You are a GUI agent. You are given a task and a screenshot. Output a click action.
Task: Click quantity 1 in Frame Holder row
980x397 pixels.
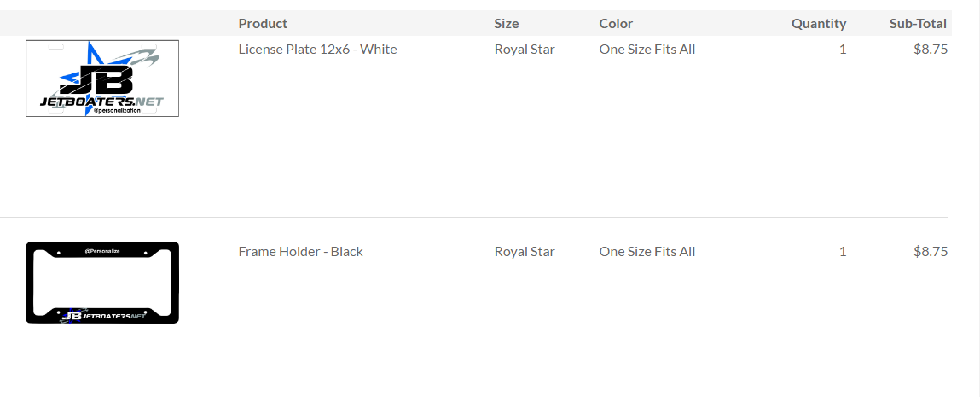click(843, 252)
